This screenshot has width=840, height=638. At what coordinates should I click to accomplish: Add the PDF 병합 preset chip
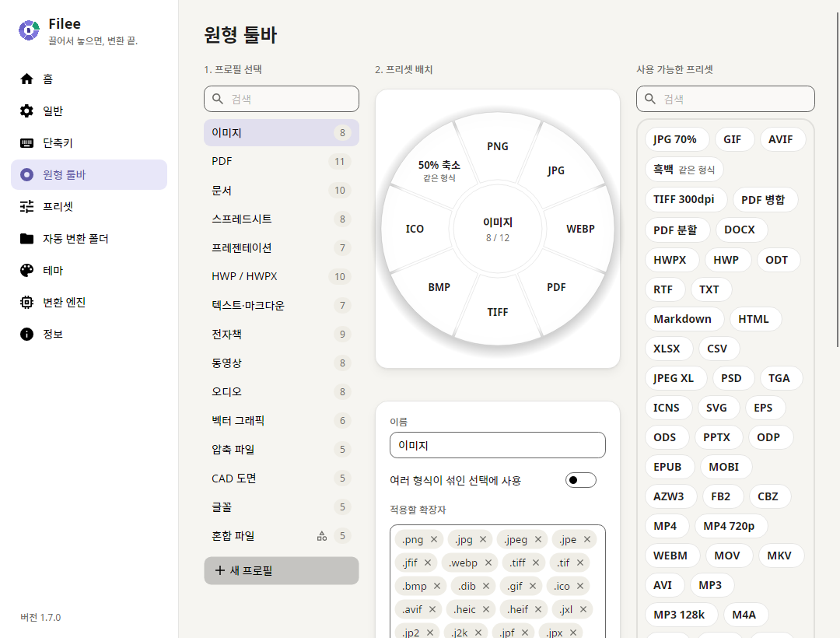765,199
